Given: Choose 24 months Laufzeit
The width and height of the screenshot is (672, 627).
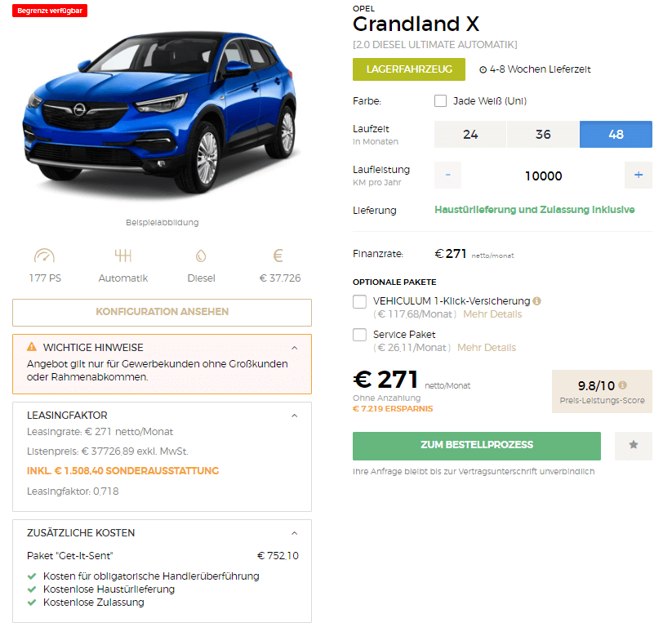Looking at the screenshot, I should (x=470, y=134).
